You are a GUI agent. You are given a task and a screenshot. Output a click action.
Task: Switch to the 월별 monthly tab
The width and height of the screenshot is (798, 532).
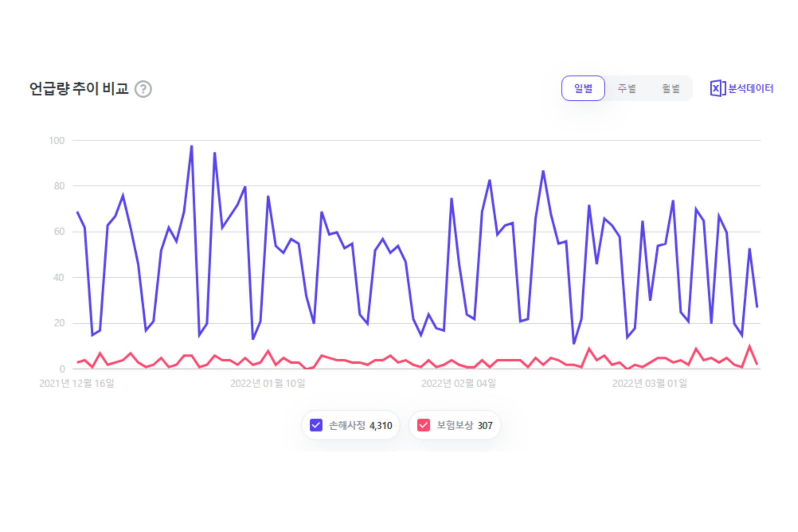670,88
